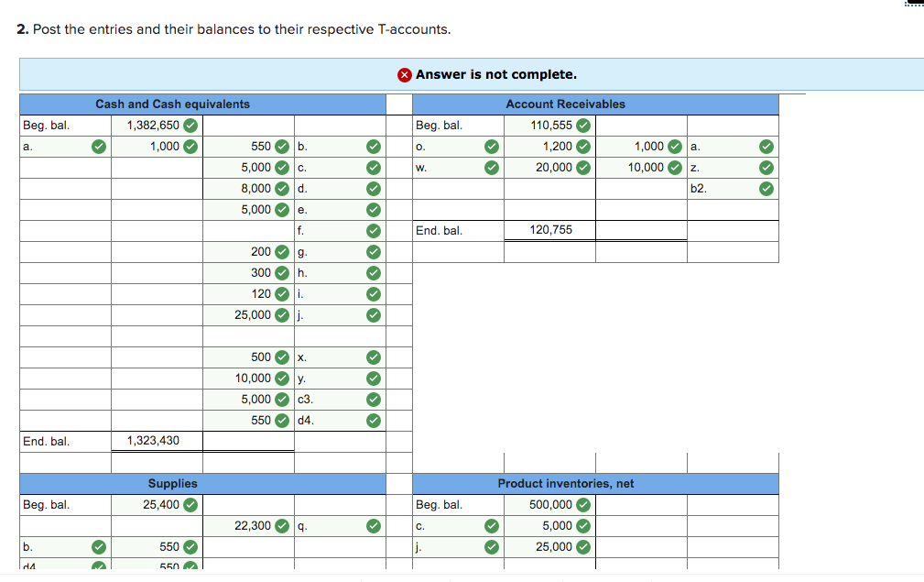
Task: Click the checkmark beside entry o. label
Action: click(x=492, y=147)
